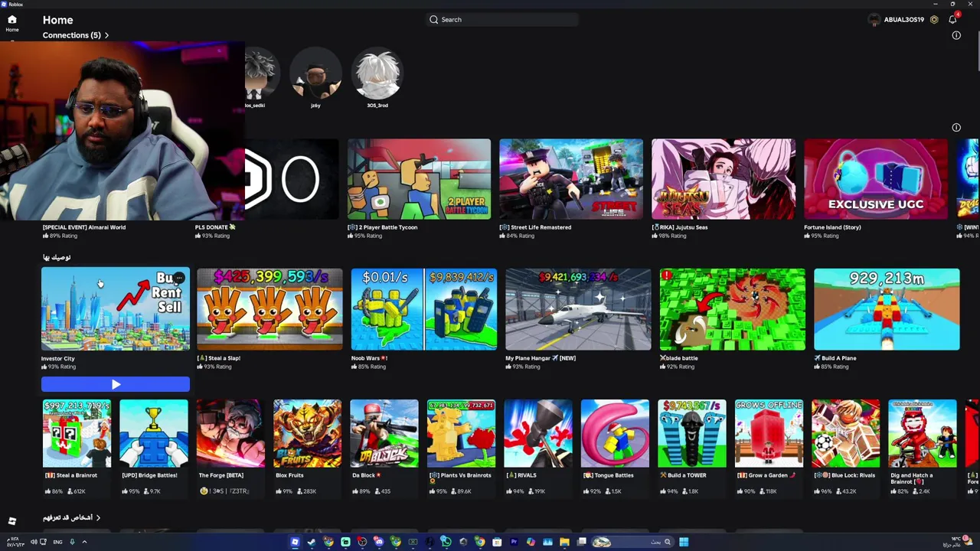
Task: Click the info icon above game carousel
Action: click(956, 127)
